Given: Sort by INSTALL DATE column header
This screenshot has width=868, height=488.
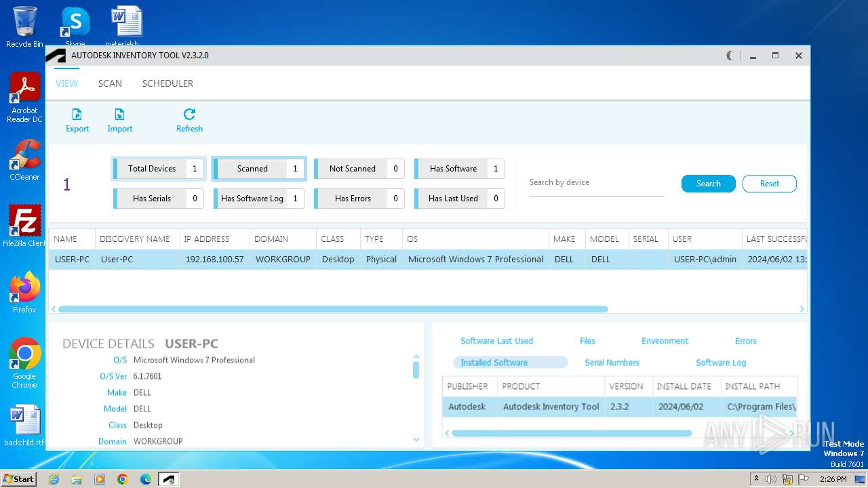Looking at the screenshot, I should click(686, 386).
